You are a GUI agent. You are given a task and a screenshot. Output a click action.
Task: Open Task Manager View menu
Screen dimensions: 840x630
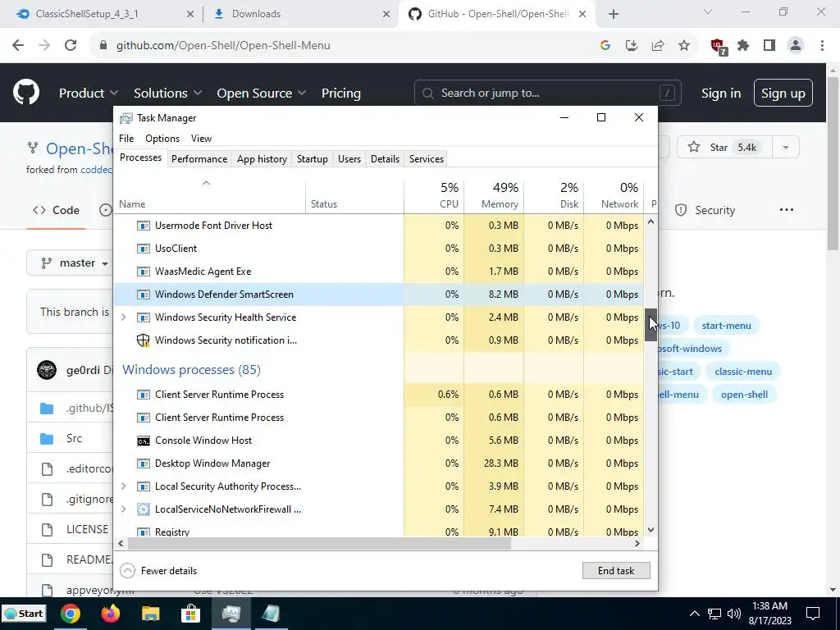pos(202,138)
